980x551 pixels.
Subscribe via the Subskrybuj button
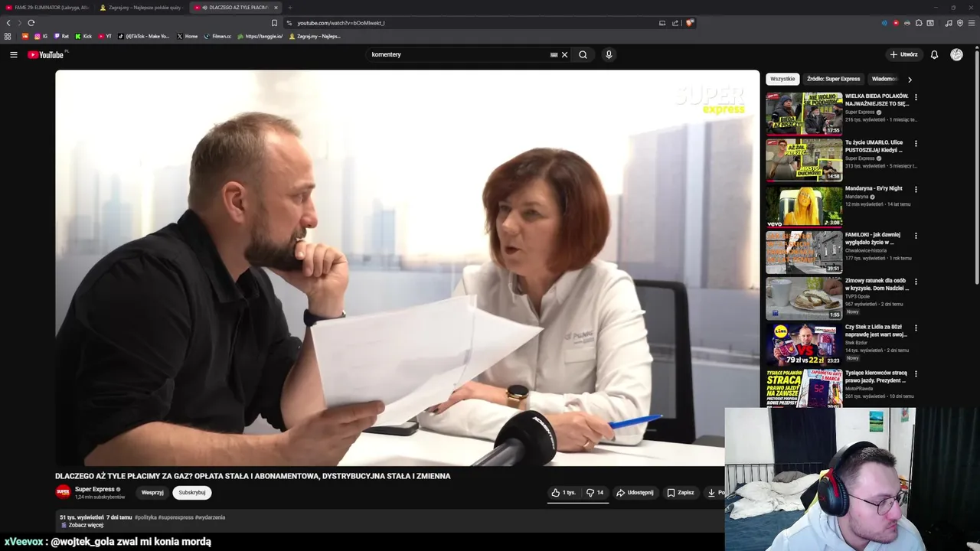click(x=191, y=493)
